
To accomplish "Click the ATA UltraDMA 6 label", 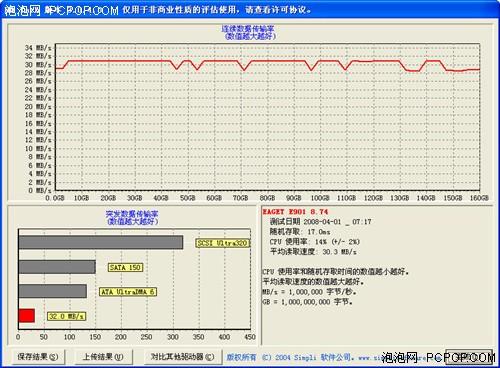I will [128, 292].
